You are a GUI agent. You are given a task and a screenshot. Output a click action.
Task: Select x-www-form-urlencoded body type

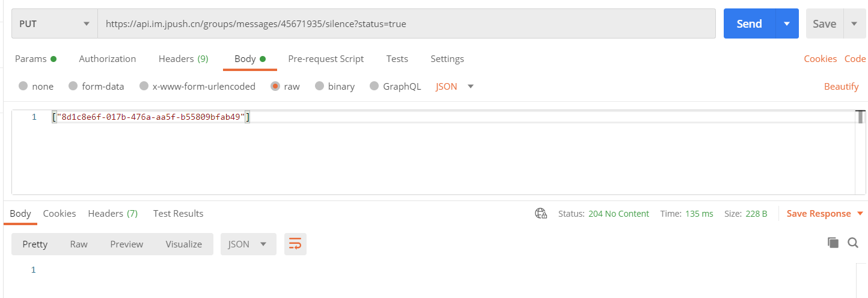(144, 86)
